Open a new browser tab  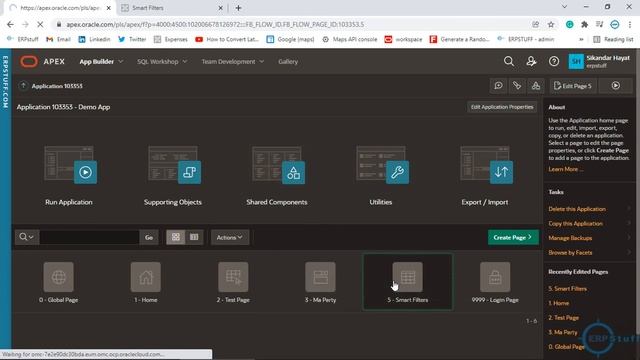pyautogui.click(x=238, y=8)
